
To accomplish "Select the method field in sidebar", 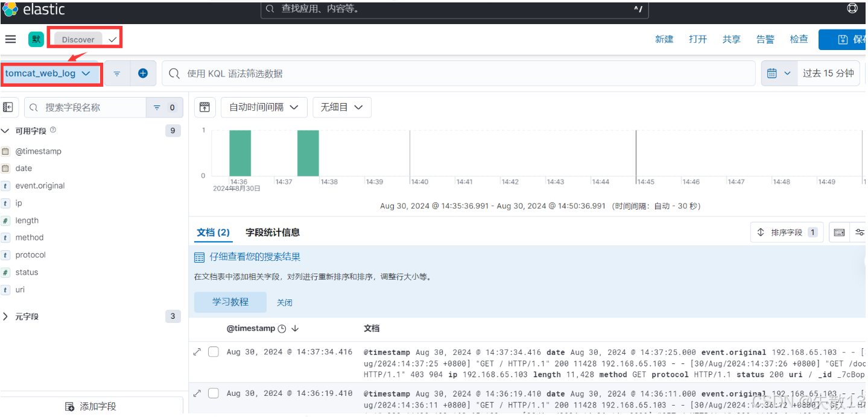I will click(30, 237).
